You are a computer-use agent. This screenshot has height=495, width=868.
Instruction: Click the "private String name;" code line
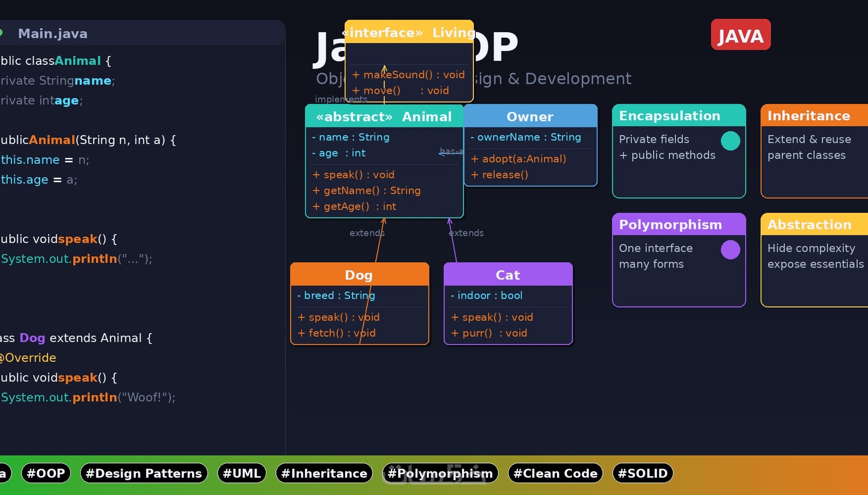pos(57,81)
